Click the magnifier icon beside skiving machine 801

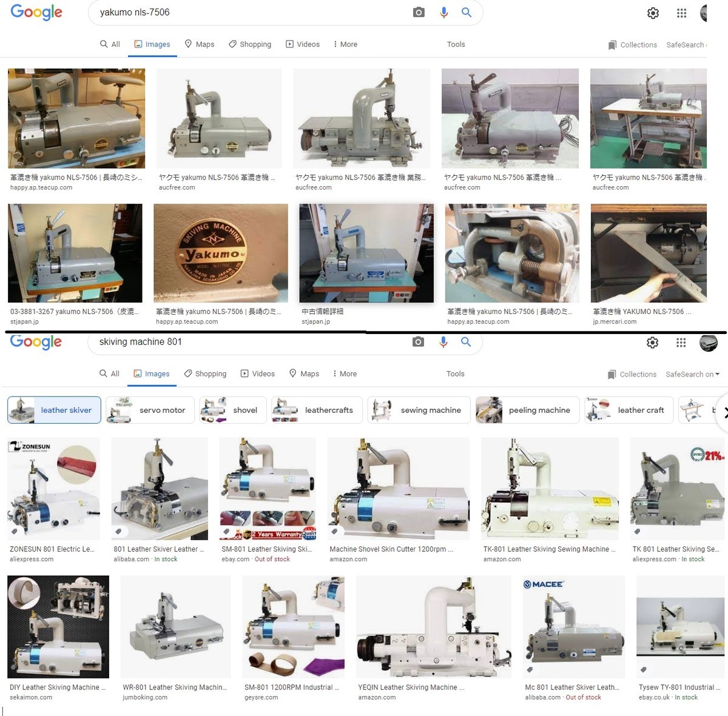[466, 342]
